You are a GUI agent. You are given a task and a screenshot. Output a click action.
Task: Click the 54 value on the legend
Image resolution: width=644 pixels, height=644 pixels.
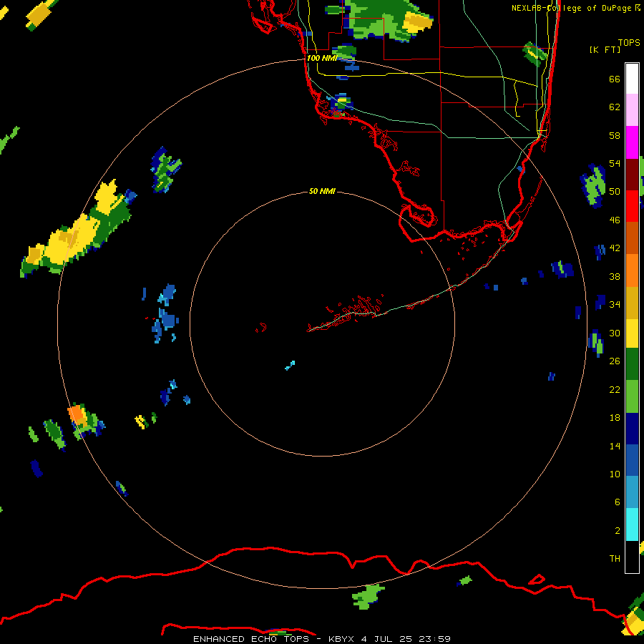615,163
